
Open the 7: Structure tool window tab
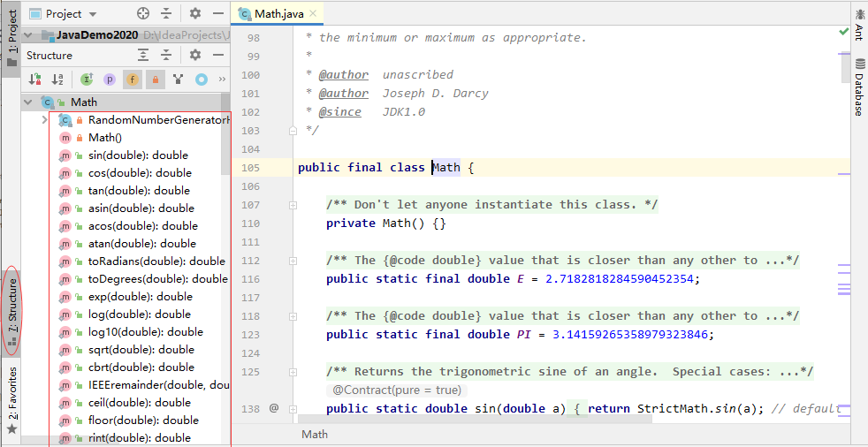(x=11, y=312)
